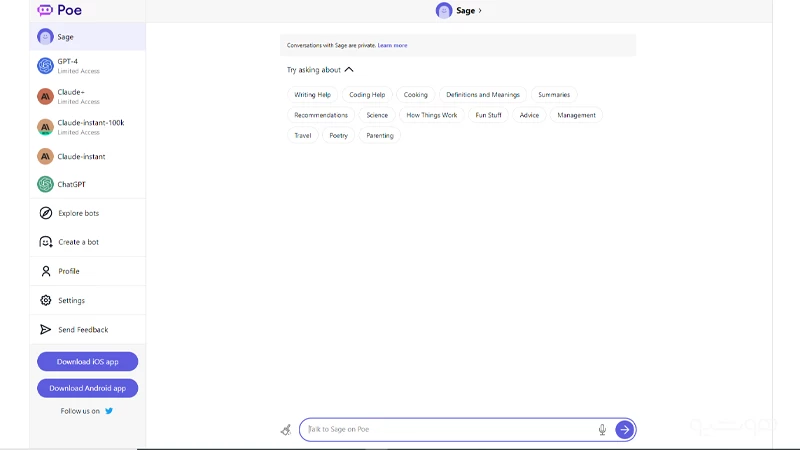800x450 pixels.
Task: Pick the How Things Work chip
Action: (432, 115)
